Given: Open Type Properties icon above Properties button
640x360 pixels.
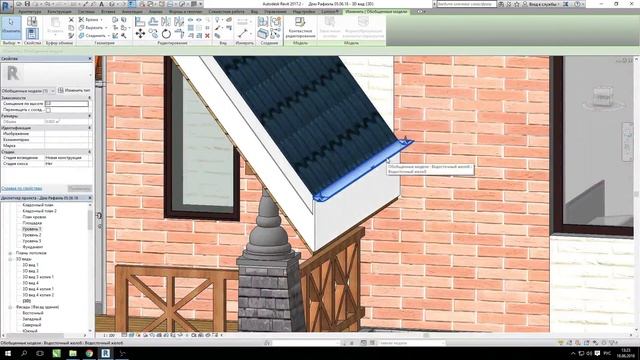Looking at the screenshot, I should coord(32,21).
